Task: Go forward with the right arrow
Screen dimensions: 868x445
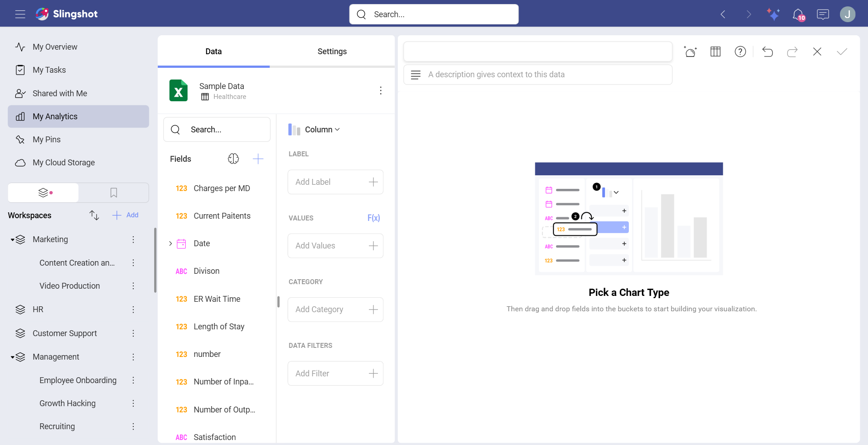Action: click(x=749, y=14)
